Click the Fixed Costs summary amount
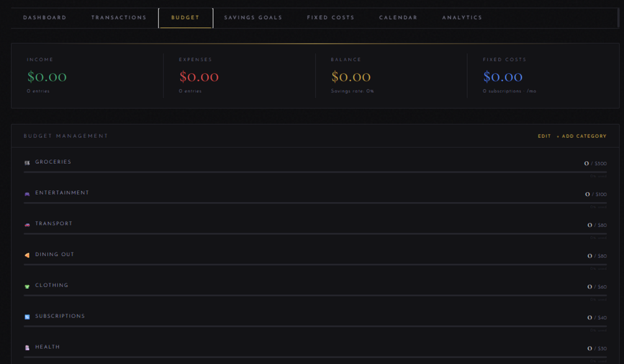624x364 pixels. tap(503, 76)
